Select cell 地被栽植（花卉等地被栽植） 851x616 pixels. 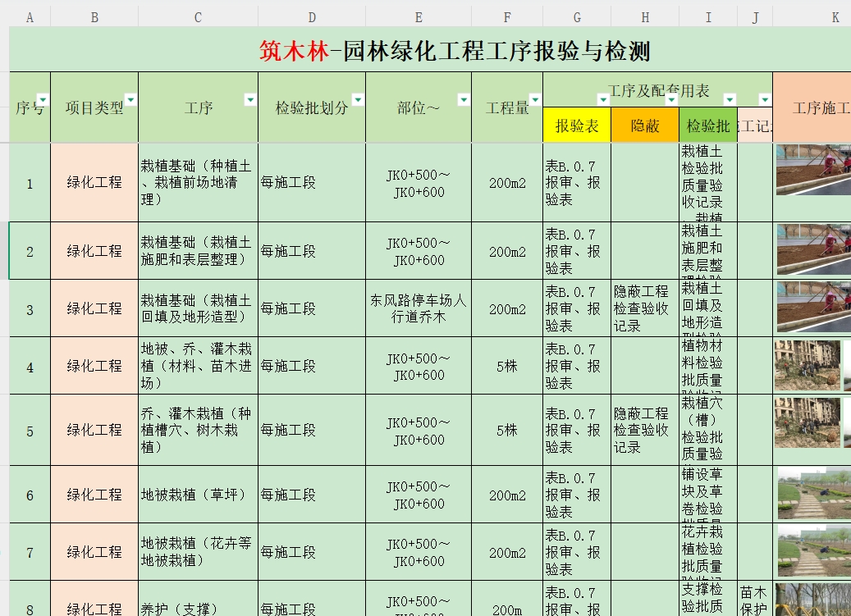[x=198, y=551]
